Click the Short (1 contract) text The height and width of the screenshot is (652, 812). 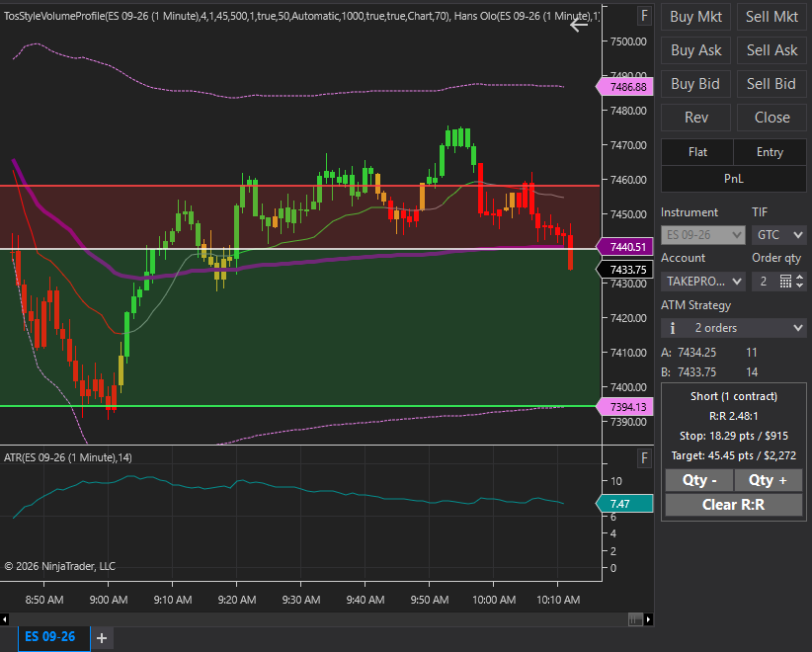click(x=733, y=397)
